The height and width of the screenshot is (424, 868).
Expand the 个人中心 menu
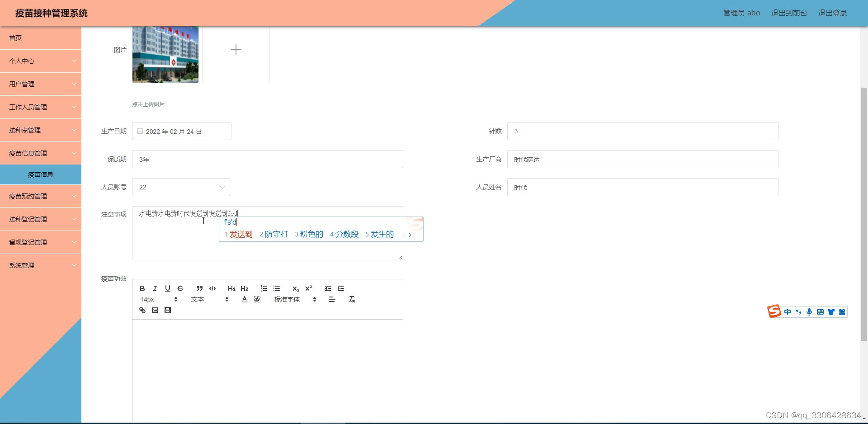41,61
